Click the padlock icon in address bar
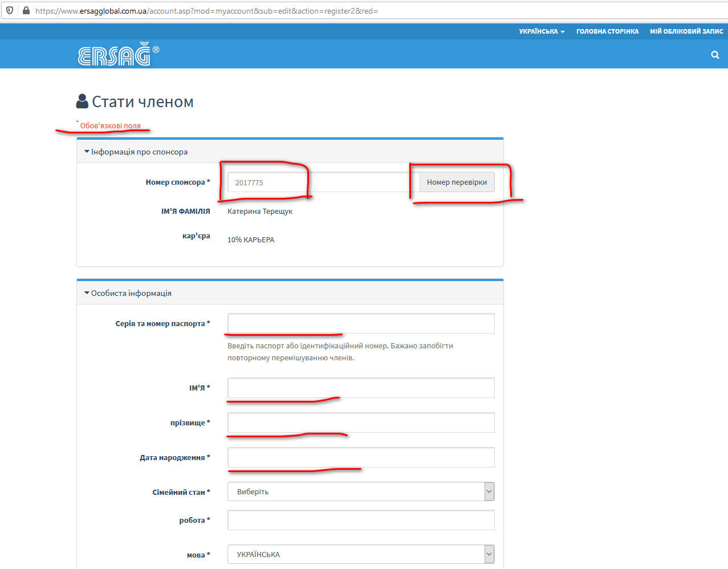 tap(26, 11)
